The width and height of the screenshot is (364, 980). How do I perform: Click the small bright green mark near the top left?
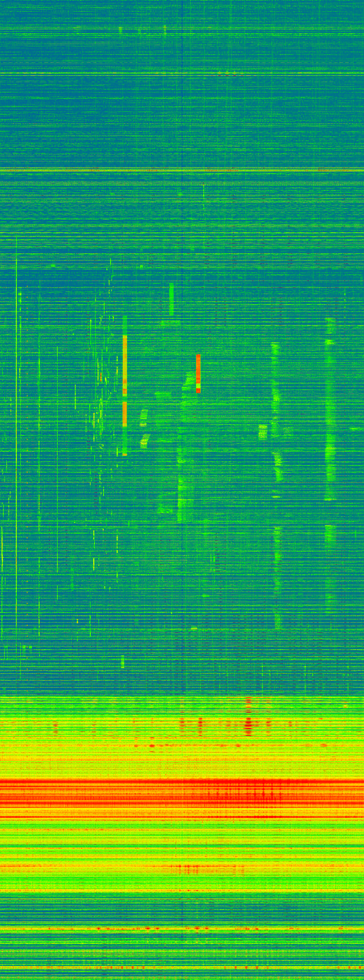coord(120,29)
